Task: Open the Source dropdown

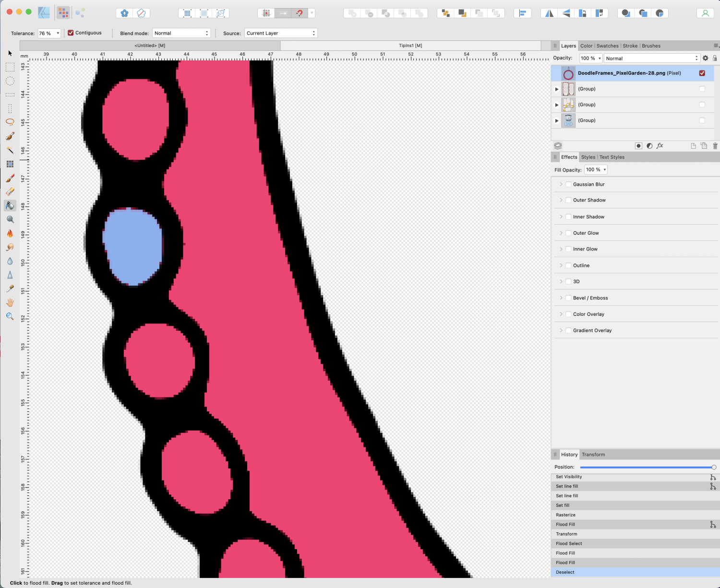Action: tap(281, 33)
